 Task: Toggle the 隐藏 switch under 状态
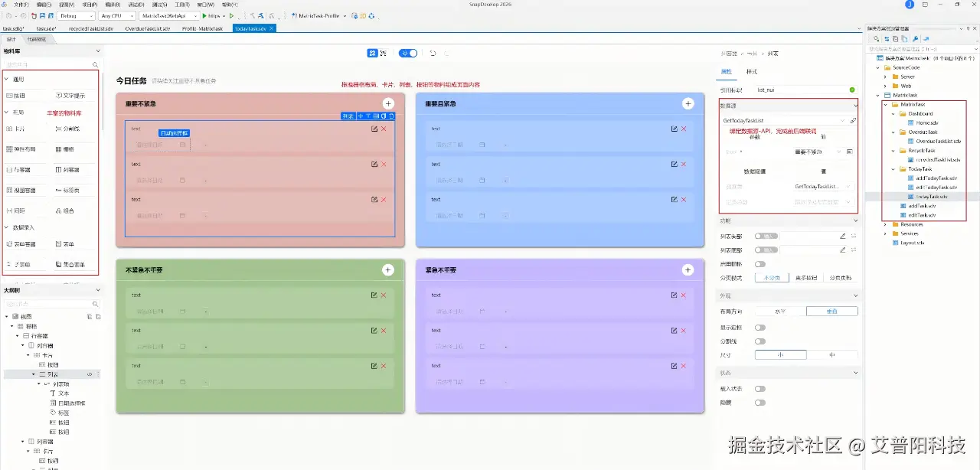pos(760,402)
